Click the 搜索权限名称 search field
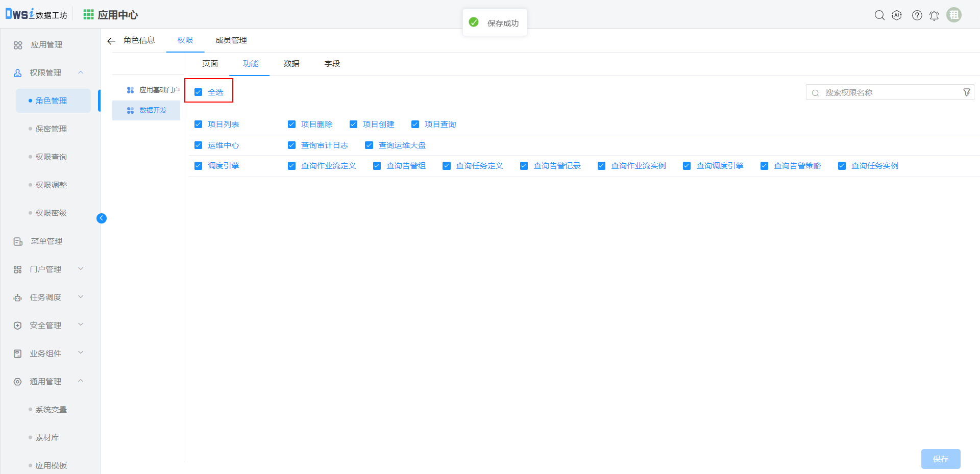This screenshot has width=980, height=474. point(888,92)
